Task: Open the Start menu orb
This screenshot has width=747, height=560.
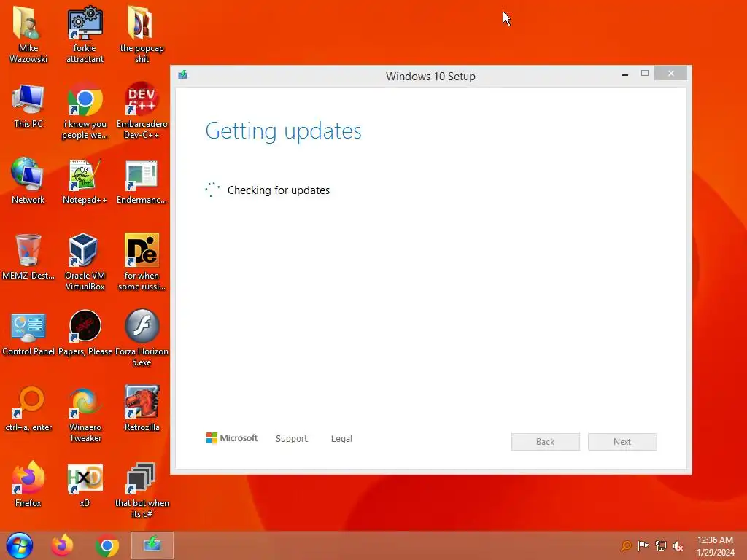Action: (x=20, y=545)
